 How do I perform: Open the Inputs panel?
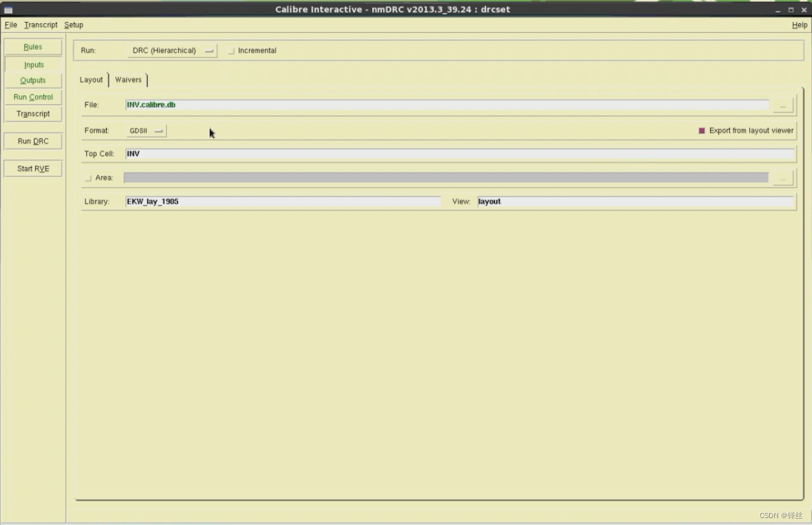coord(33,64)
